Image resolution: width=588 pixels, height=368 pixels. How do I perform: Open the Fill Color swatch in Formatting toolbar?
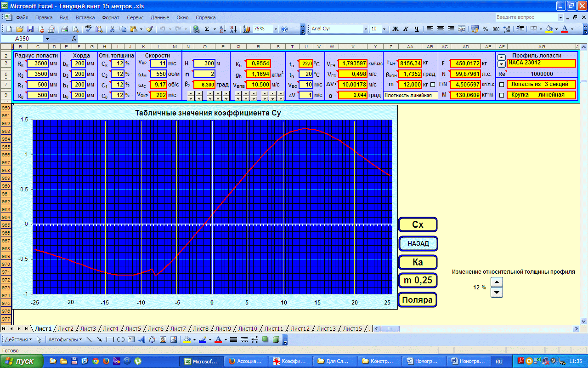(548, 29)
